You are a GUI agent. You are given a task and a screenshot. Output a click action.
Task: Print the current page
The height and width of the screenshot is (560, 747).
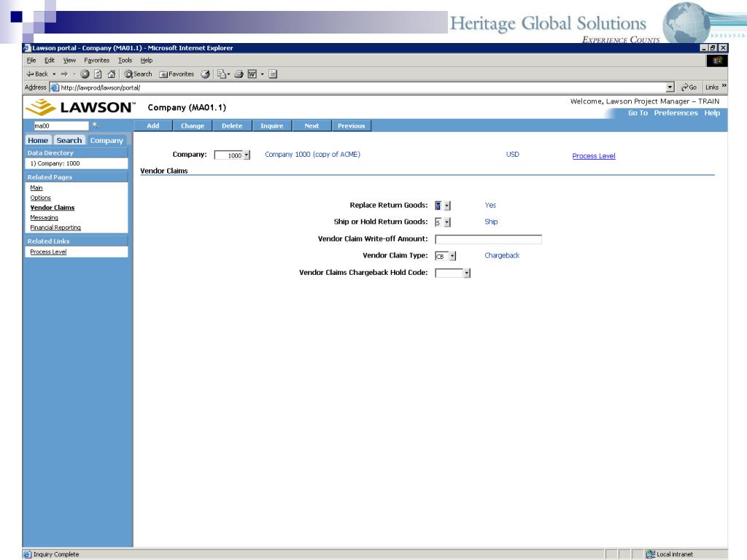(x=239, y=74)
